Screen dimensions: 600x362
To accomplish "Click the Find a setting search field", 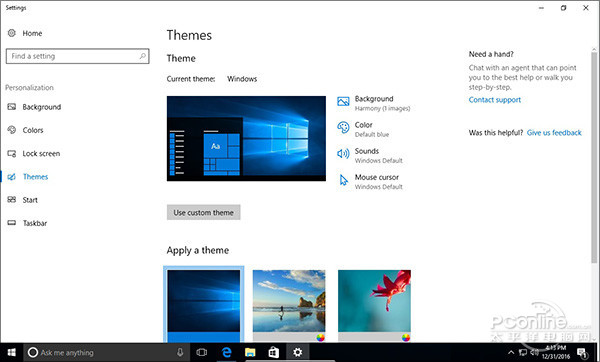I will click(x=78, y=56).
